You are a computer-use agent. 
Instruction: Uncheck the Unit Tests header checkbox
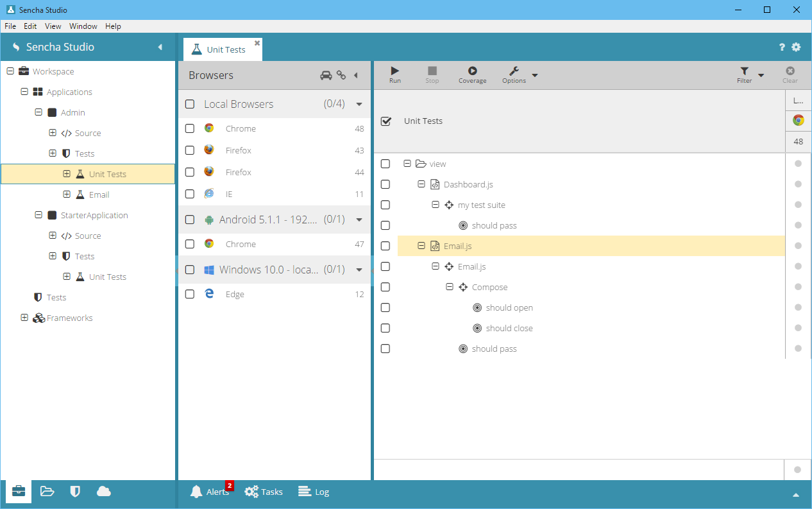pos(385,121)
